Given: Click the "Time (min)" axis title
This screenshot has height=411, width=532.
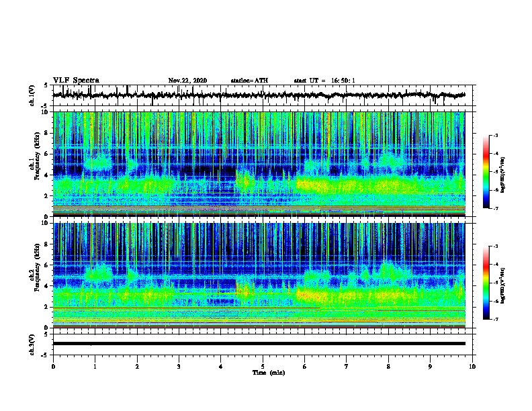Looking at the screenshot, I should pyautogui.click(x=269, y=373).
